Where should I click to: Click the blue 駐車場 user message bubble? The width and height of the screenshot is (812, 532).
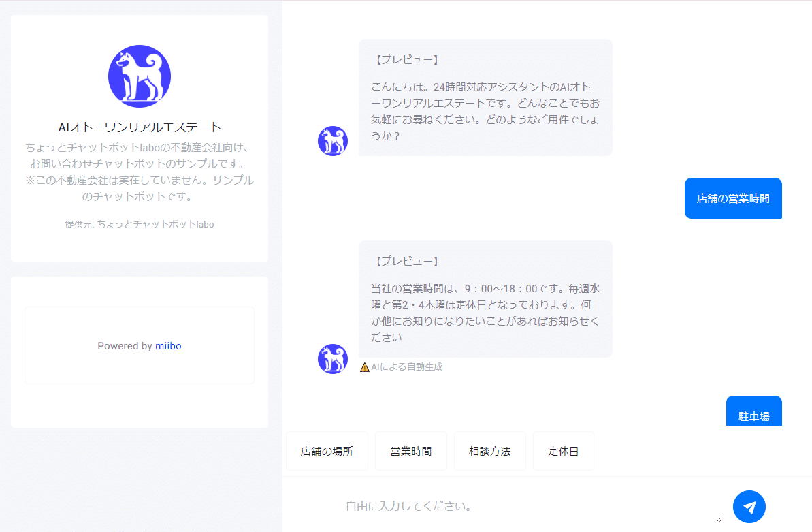(x=753, y=412)
